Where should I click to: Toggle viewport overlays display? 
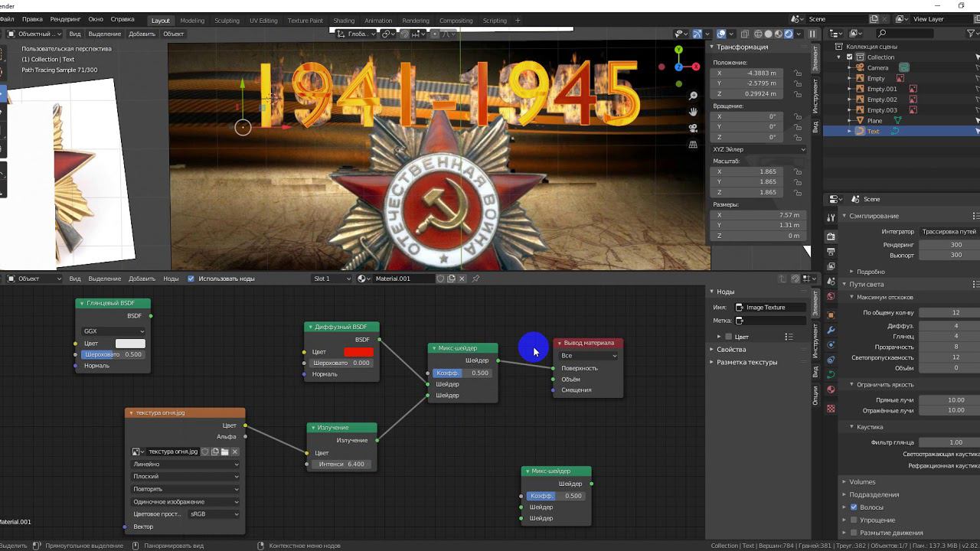pos(721,34)
